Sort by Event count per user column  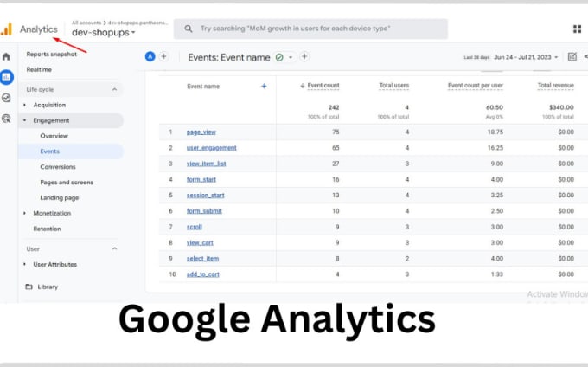point(475,86)
